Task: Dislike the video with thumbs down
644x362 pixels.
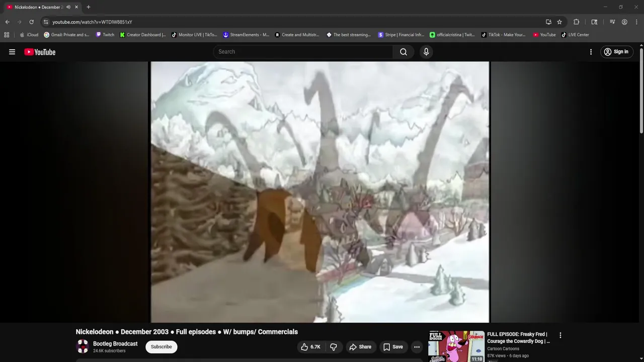Action: 334,347
